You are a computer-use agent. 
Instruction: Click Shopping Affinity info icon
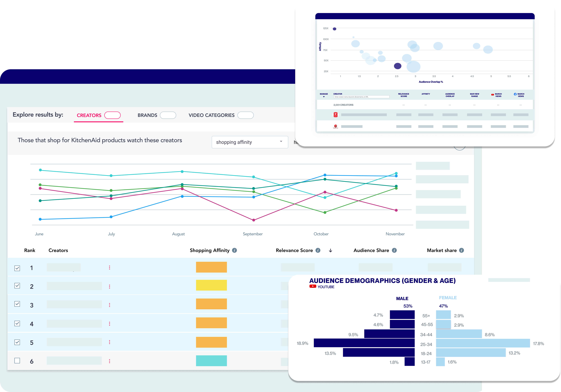pyautogui.click(x=234, y=250)
